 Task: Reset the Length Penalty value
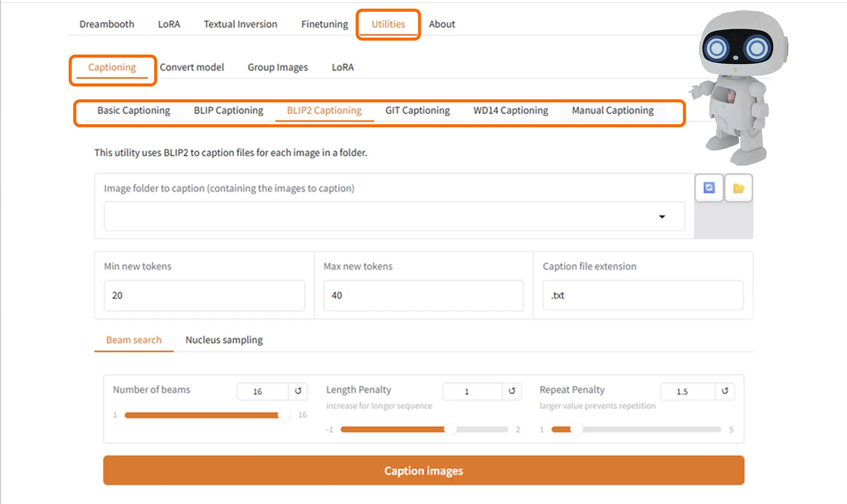[511, 391]
